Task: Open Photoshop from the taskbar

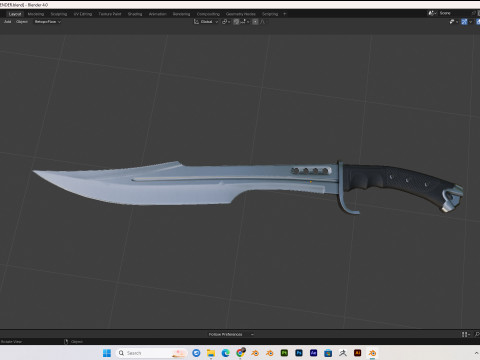Action: click(299, 353)
